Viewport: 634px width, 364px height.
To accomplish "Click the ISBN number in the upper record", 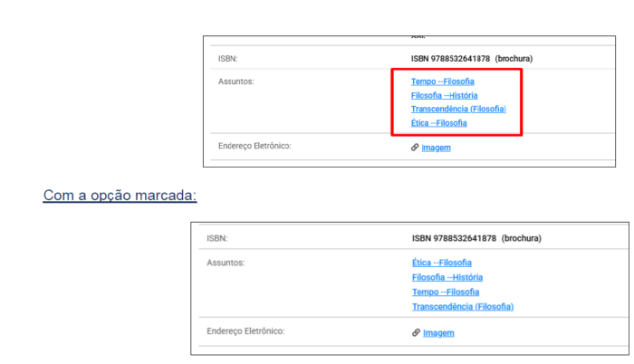I will click(x=451, y=59).
